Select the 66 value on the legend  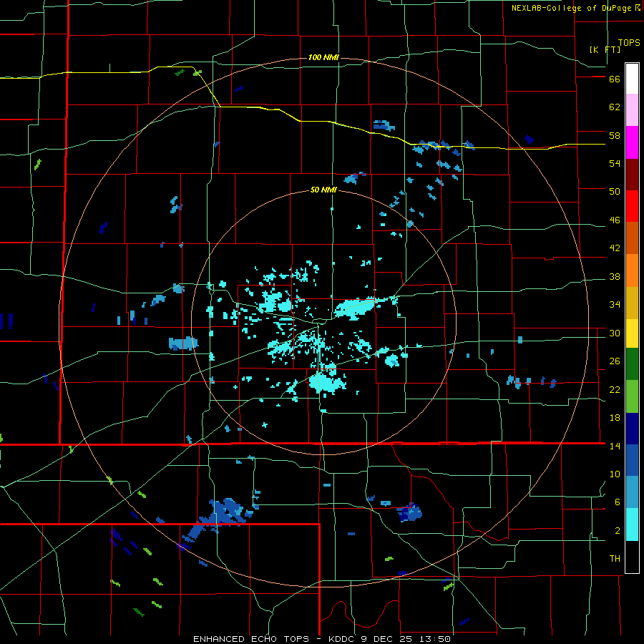pyautogui.click(x=615, y=79)
